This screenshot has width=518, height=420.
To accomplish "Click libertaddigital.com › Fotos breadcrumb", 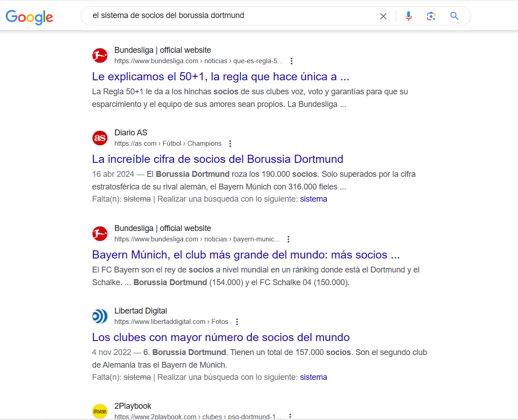I will (171, 322).
